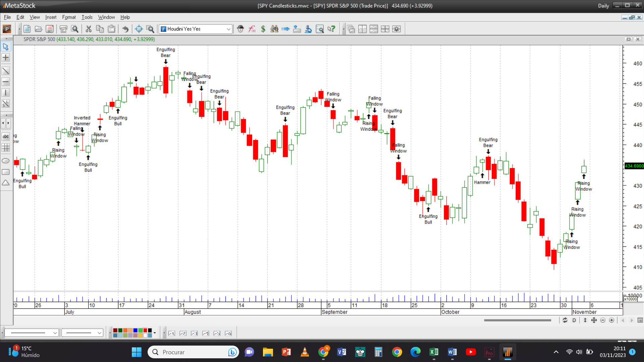
Task: Select the text abc tool
Action: coord(6,136)
